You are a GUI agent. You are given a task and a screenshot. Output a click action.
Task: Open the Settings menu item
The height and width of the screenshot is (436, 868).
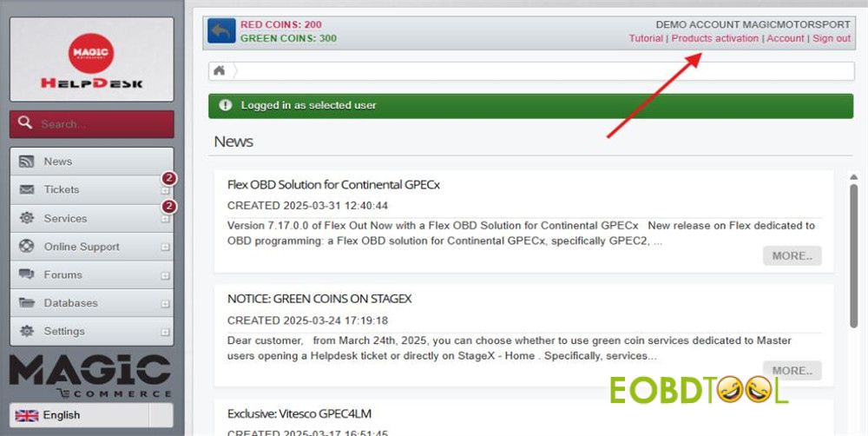pos(91,331)
